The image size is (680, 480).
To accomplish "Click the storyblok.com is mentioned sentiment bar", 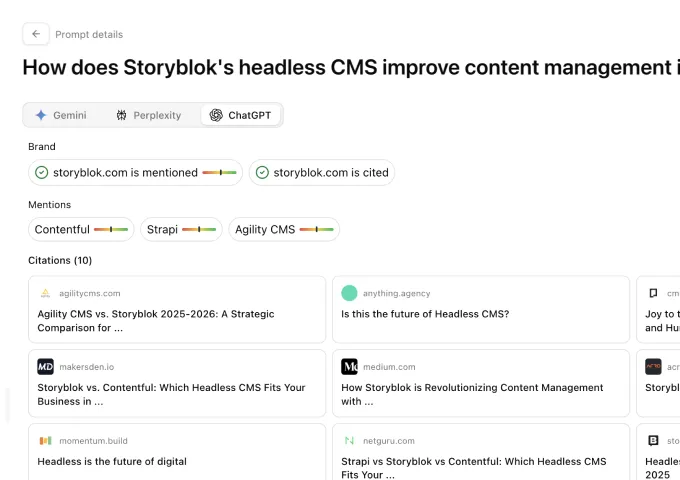I will click(219, 173).
